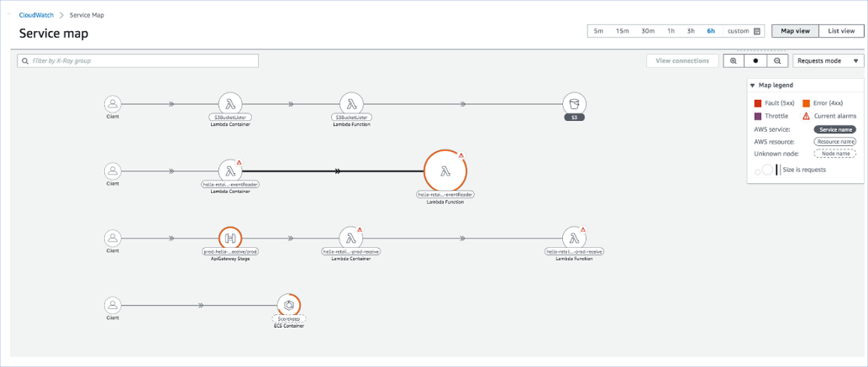Click the S3BucketLister label under Lambda Container

(x=230, y=118)
